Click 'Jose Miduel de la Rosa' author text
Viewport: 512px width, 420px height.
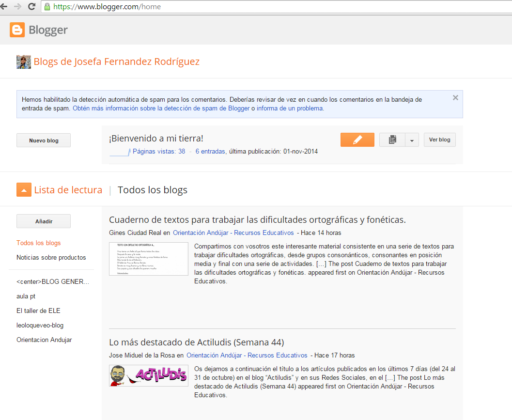pos(142,356)
